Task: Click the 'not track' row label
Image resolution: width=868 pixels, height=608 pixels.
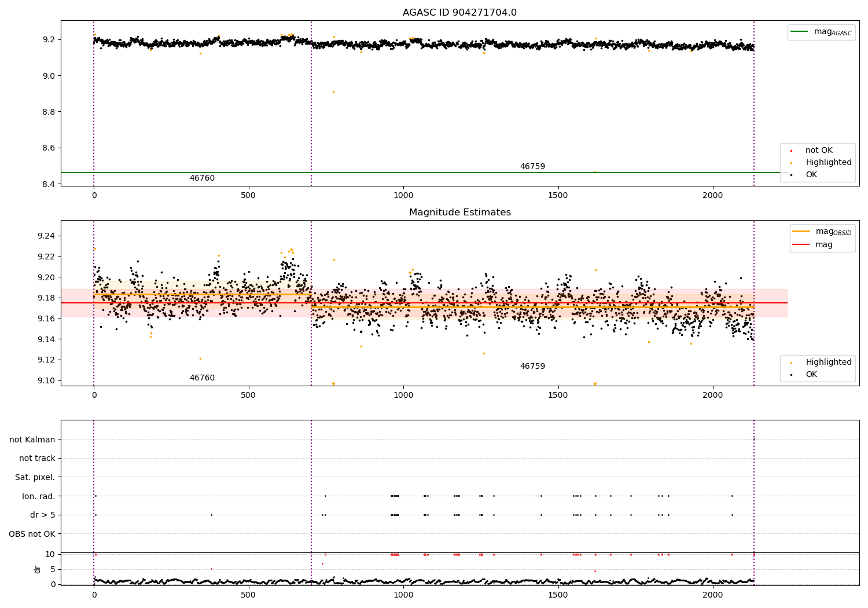Action: tap(37, 459)
